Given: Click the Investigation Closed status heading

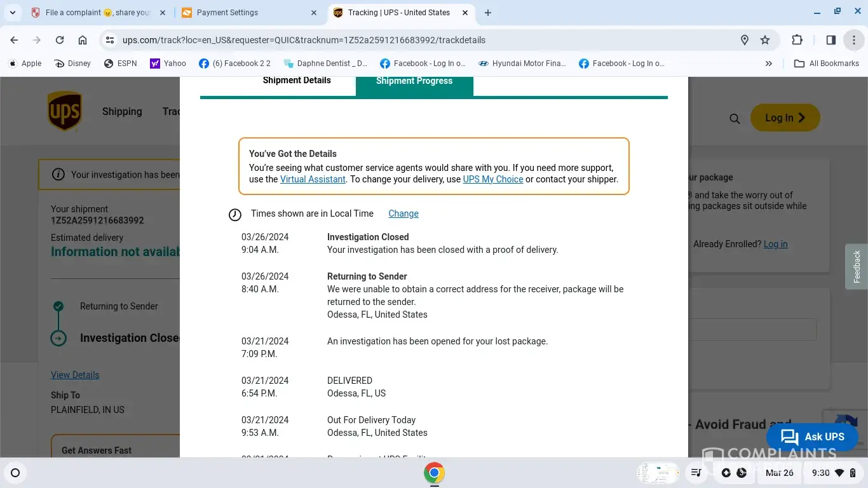Looking at the screenshot, I should [x=368, y=237].
